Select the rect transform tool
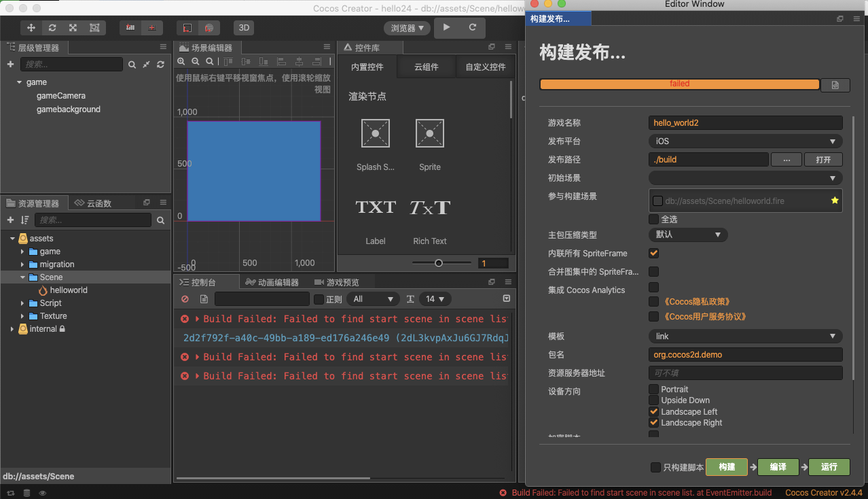The width and height of the screenshot is (868, 499). pos(94,28)
